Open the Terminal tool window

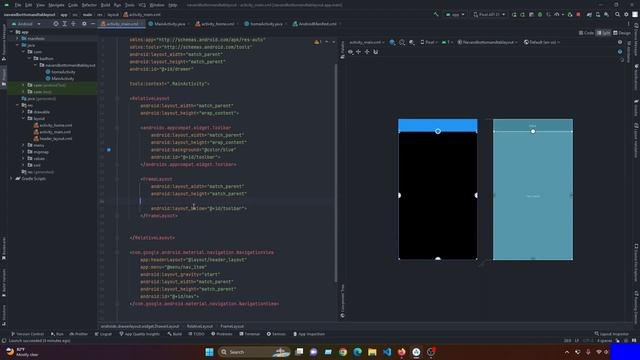(249, 334)
